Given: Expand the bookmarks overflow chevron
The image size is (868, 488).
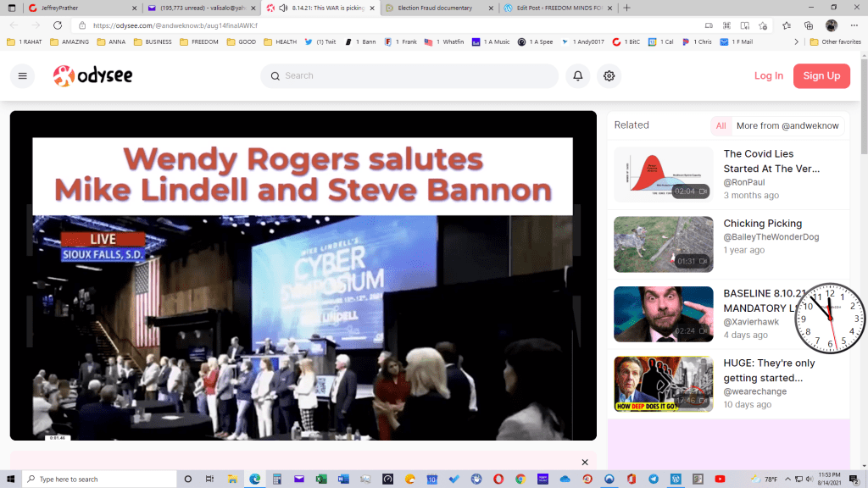Looking at the screenshot, I should click(796, 42).
